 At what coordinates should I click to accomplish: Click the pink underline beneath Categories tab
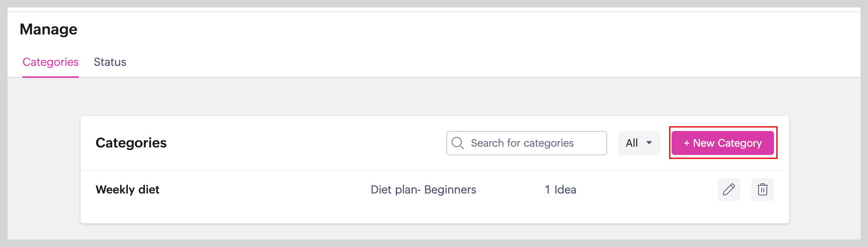click(51, 77)
